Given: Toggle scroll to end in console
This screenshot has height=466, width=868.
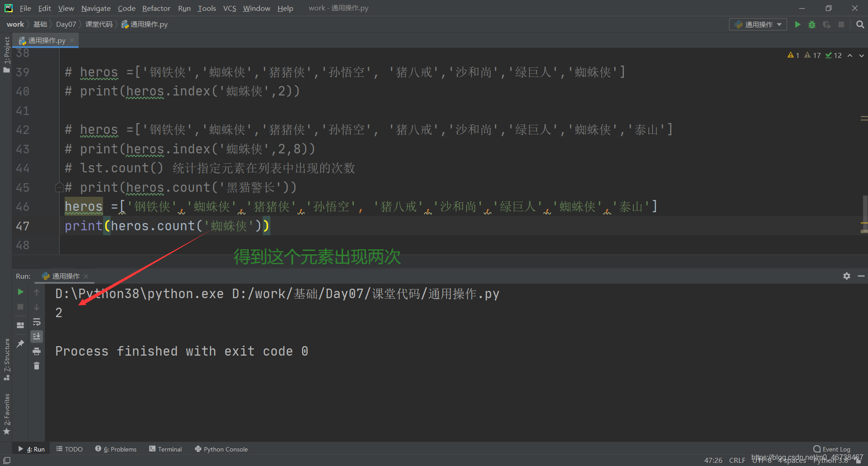Looking at the screenshot, I should click(37, 336).
